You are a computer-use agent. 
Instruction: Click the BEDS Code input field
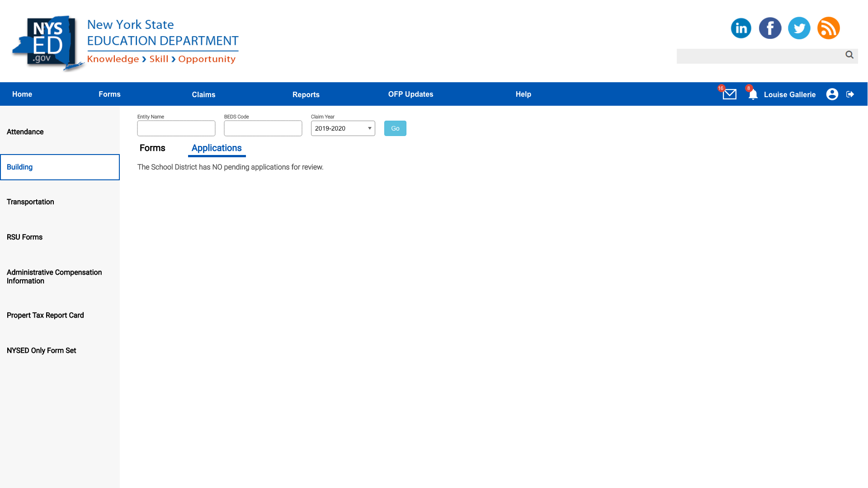point(263,128)
